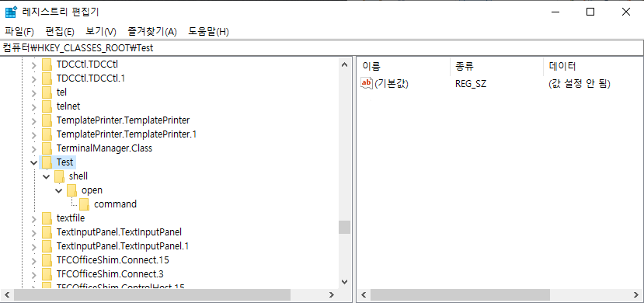Select the Test key label
Screen dimensions: 644x303
[x=65, y=162]
